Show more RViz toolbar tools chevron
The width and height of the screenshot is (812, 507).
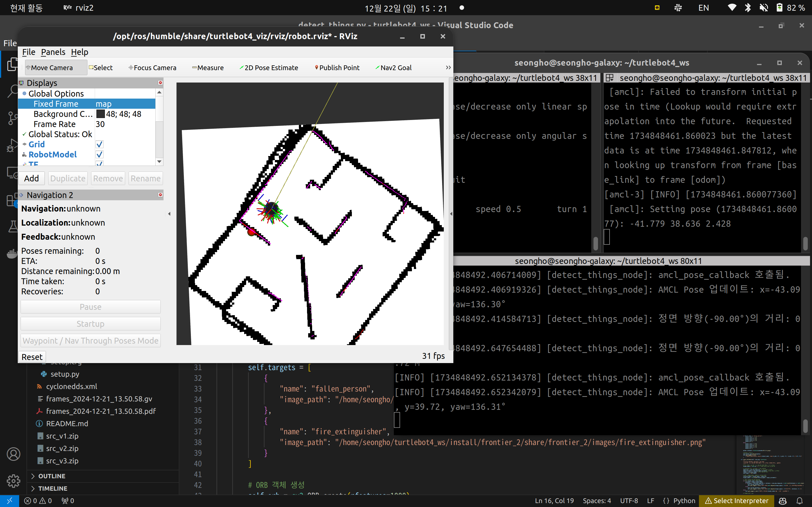(x=448, y=68)
